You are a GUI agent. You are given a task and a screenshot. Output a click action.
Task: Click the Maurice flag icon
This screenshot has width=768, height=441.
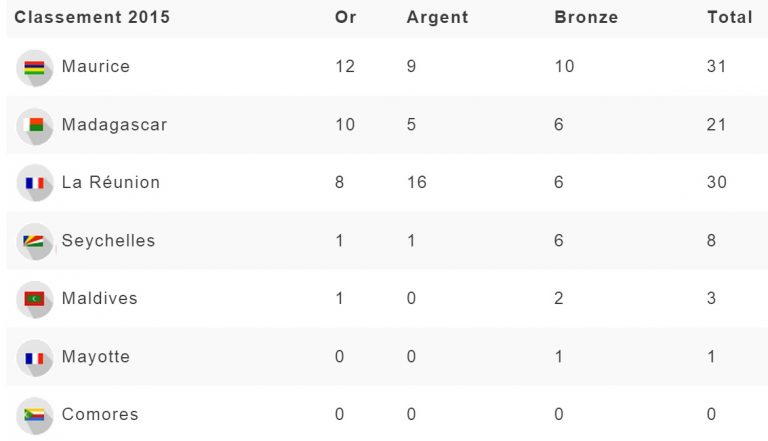point(35,68)
